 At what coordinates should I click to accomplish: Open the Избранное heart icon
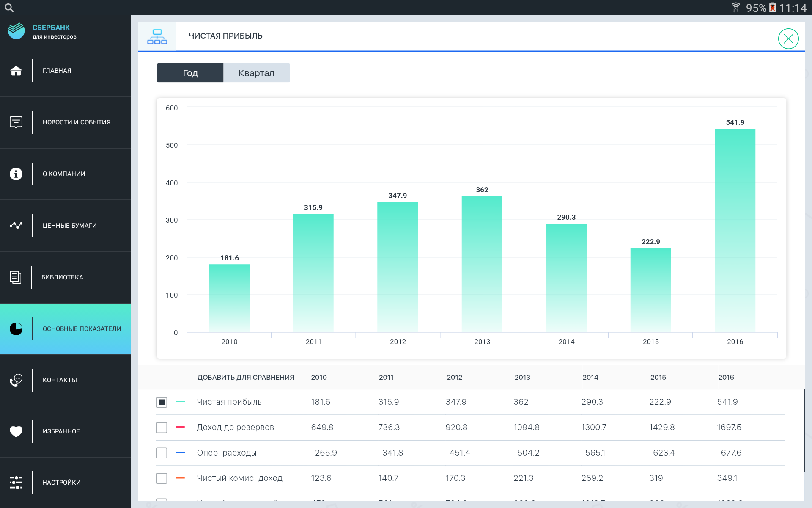[16, 431]
